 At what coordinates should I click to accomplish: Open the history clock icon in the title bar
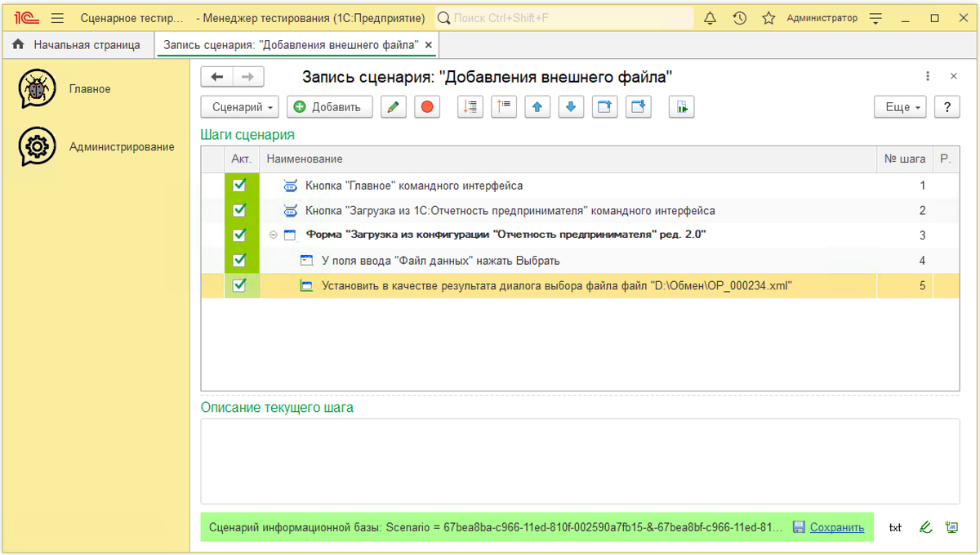pos(739,16)
